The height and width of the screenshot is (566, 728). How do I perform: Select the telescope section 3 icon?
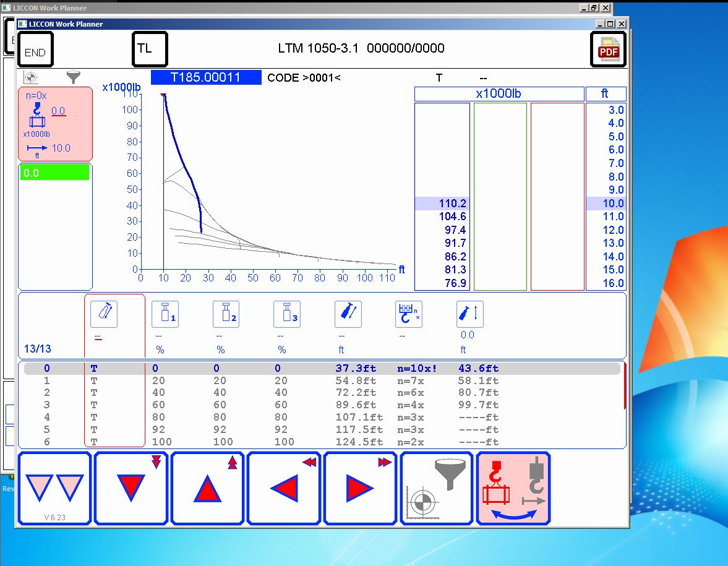pos(286,314)
